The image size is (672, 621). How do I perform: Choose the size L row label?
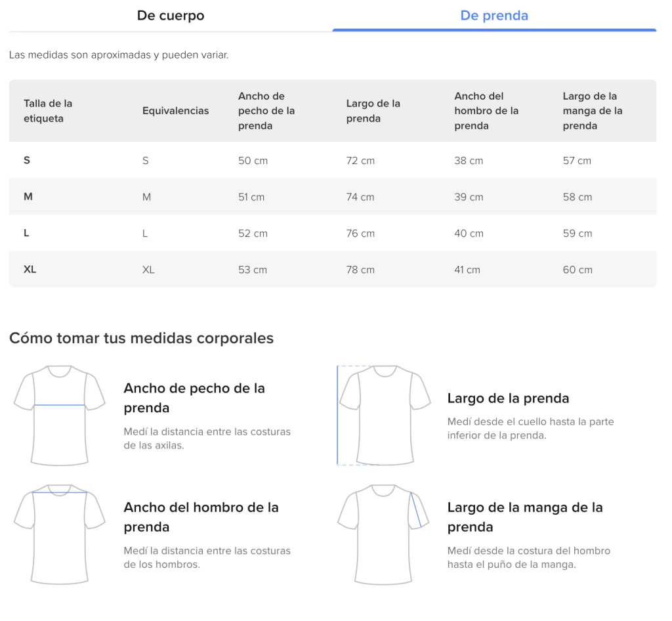coord(26,233)
